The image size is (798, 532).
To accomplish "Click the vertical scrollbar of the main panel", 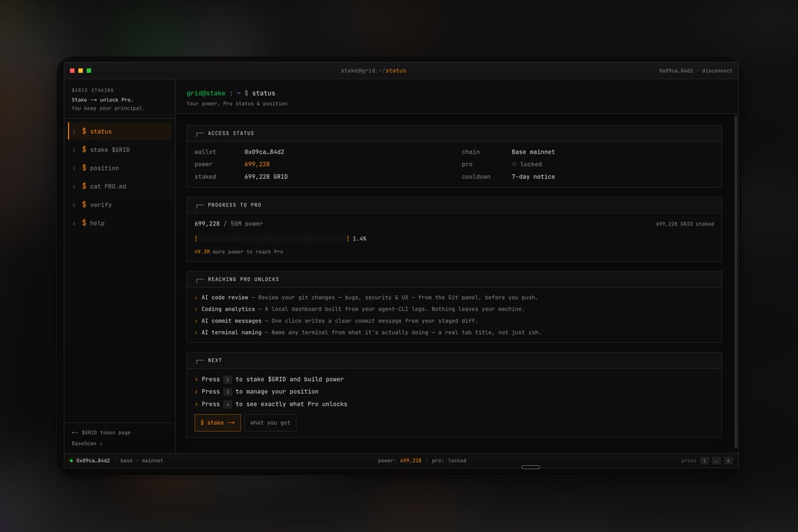I will point(735,282).
